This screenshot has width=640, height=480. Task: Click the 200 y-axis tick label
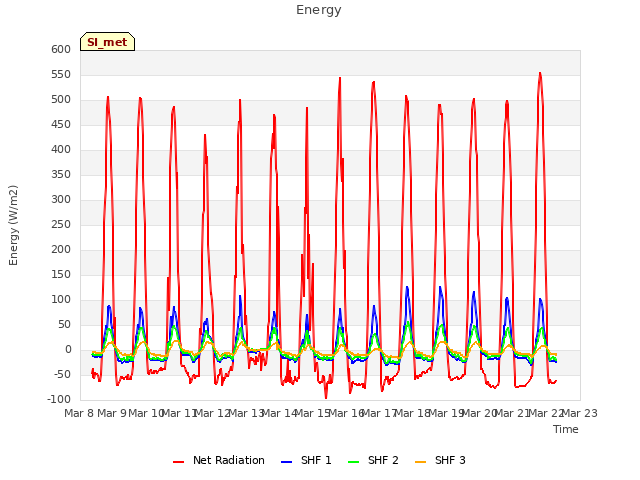[x=61, y=250]
